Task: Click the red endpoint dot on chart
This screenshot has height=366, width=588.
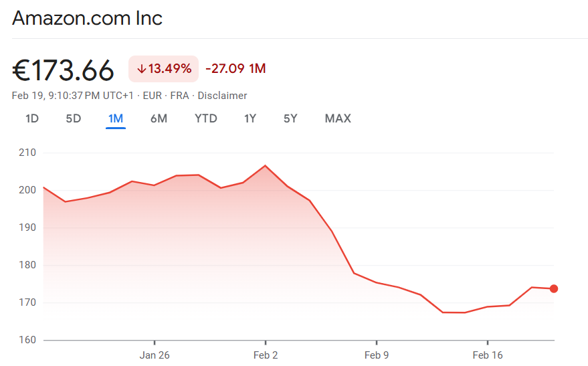Action: click(x=554, y=289)
